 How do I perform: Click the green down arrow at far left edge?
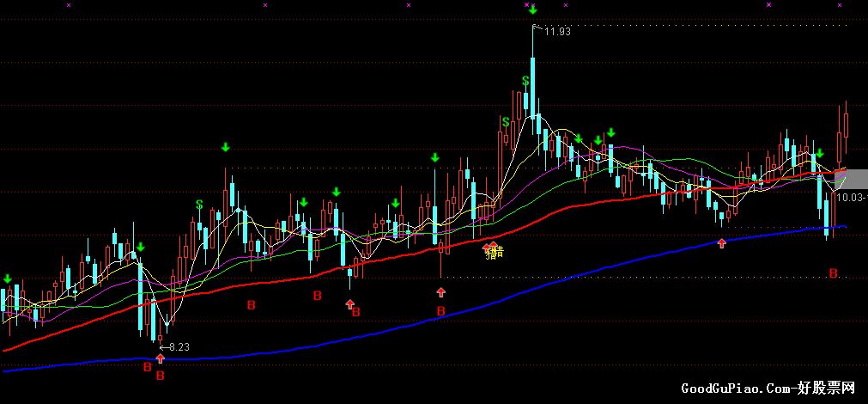(x=7, y=279)
